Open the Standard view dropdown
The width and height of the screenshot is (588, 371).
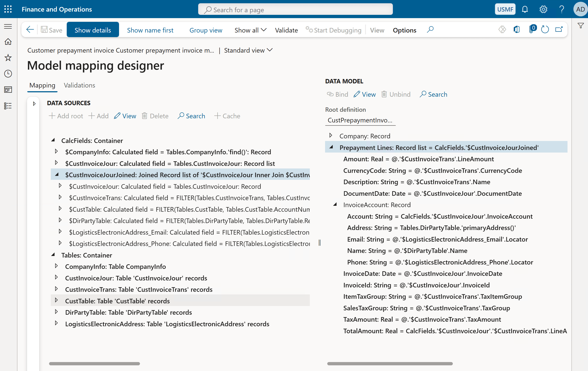tap(248, 50)
